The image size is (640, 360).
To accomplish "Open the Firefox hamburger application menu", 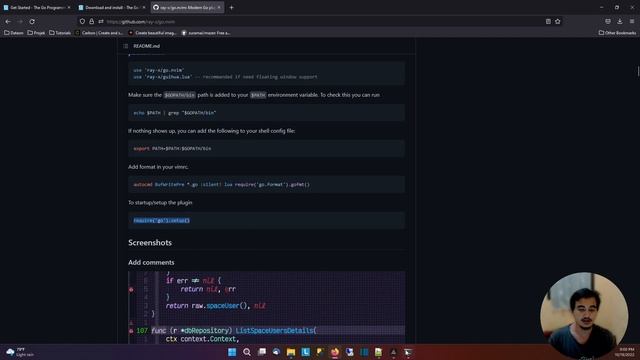I will pyautogui.click(x=631, y=22).
